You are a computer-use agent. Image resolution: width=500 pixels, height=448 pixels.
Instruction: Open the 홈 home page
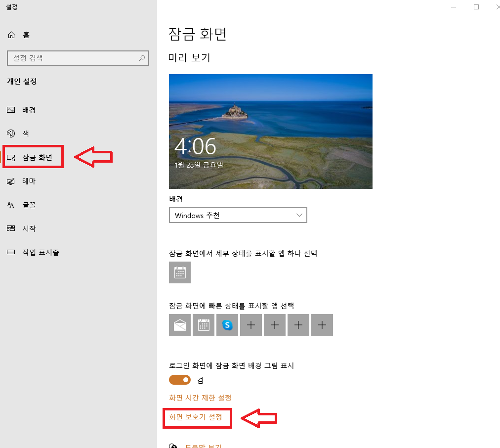click(18, 35)
